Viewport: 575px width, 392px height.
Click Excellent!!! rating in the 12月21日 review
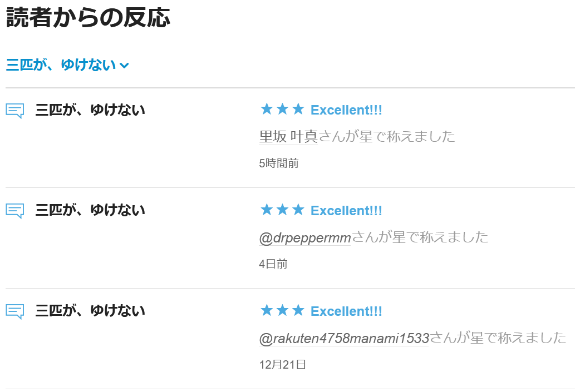tap(346, 311)
